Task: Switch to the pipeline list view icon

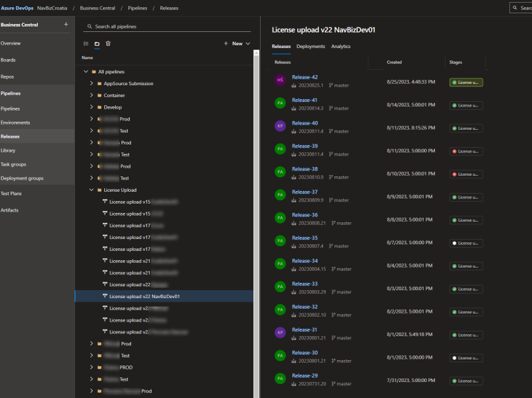Action: [86, 43]
